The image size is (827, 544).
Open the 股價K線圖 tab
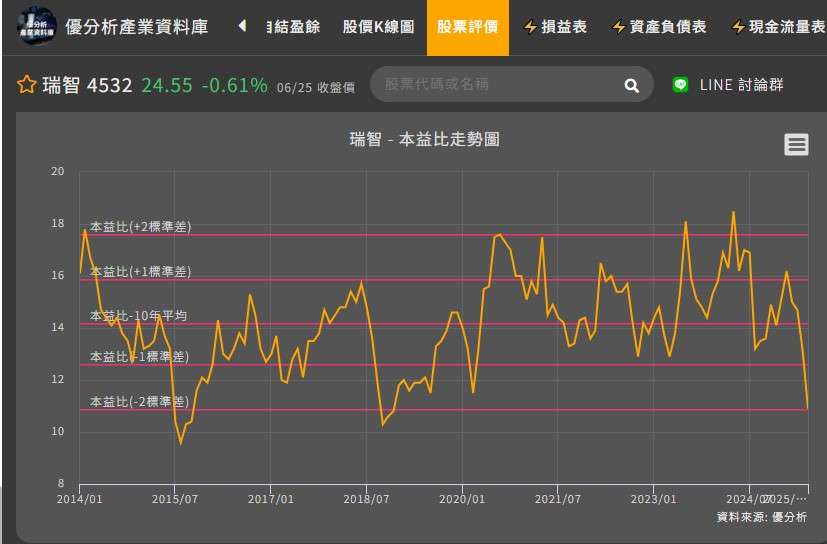pyautogui.click(x=378, y=26)
